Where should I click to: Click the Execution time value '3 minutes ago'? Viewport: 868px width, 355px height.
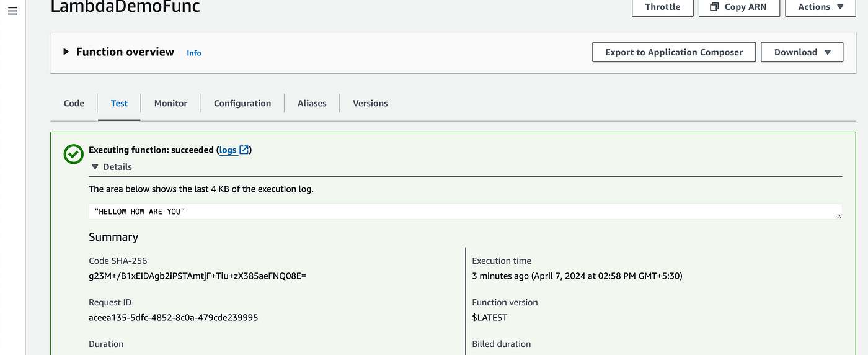pos(577,276)
